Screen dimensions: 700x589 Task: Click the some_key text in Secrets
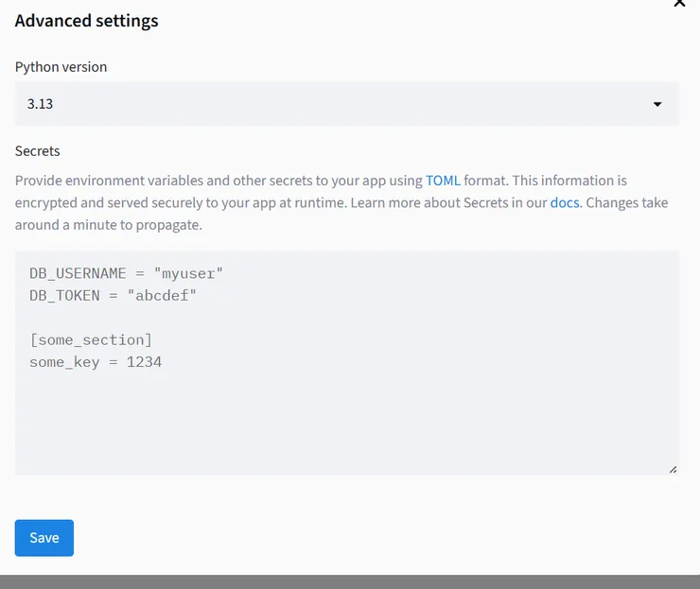[64, 362]
